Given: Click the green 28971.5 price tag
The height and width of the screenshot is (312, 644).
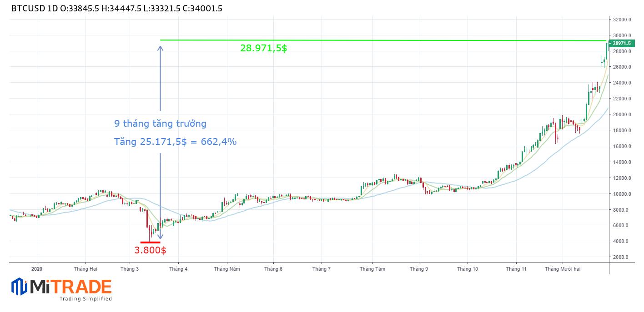Looking at the screenshot, I should [621, 43].
